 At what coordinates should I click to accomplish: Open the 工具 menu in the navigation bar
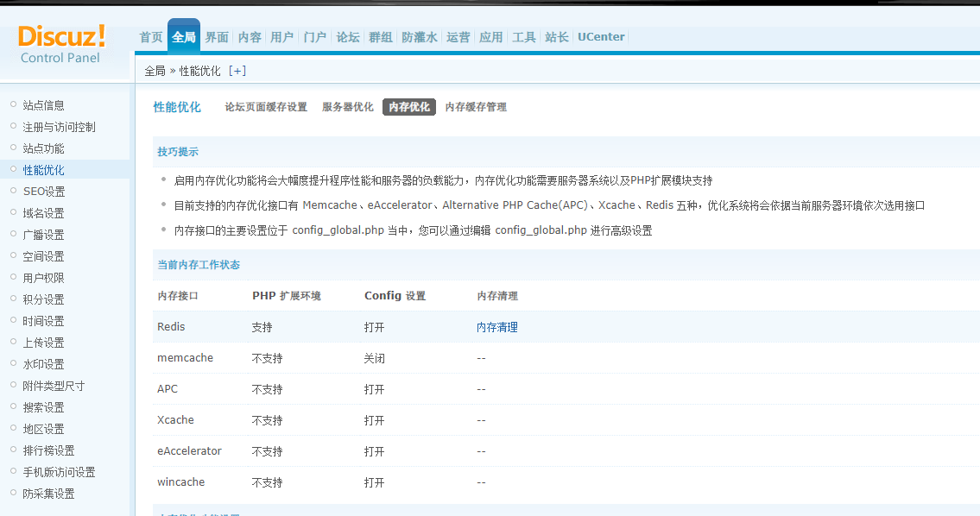tap(523, 36)
